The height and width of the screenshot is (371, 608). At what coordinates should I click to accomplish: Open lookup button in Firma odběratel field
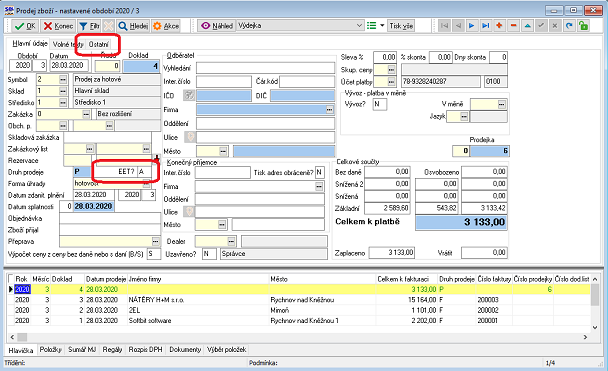pos(330,110)
